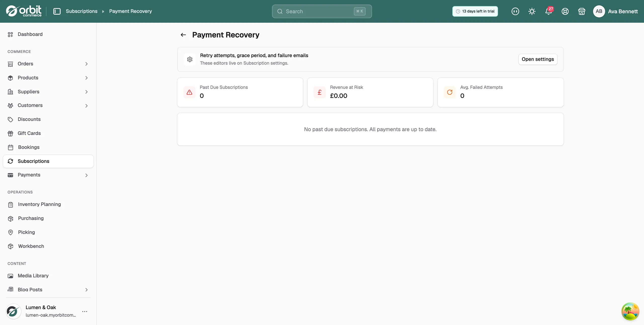The image size is (644, 325).
Task: Select Subscriptions sidebar item
Action: [x=48, y=161]
